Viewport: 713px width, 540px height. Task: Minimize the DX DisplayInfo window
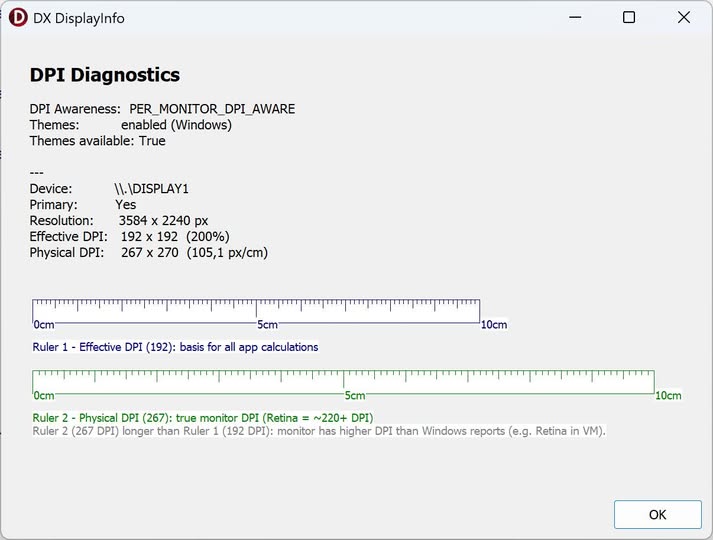575,18
